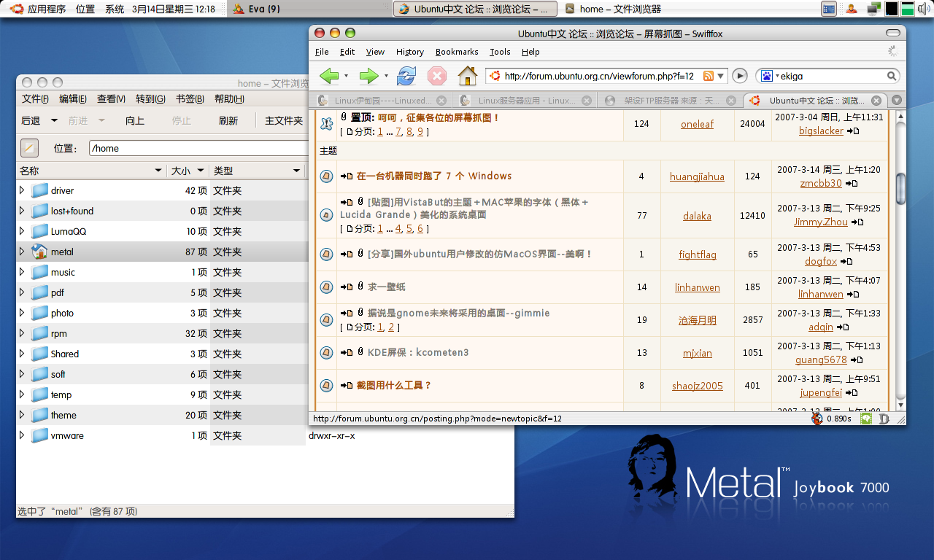This screenshot has height=560, width=934.
Task: Expand the 'theme' folder tree arrow
Action: click(22, 415)
